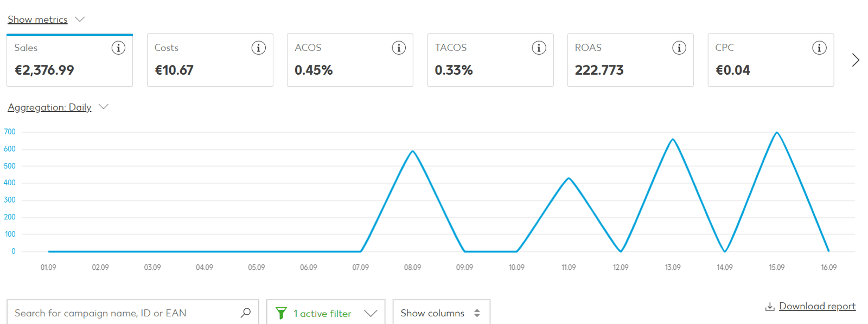Click the info icon on Sales card
This screenshot has width=868, height=324.
[x=118, y=48]
